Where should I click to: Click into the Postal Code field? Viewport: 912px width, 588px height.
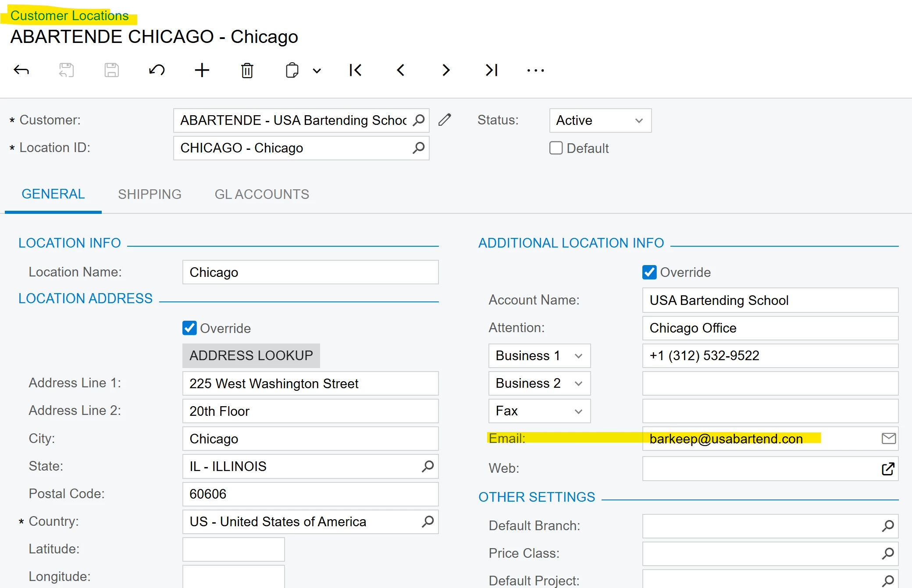coord(310,494)
